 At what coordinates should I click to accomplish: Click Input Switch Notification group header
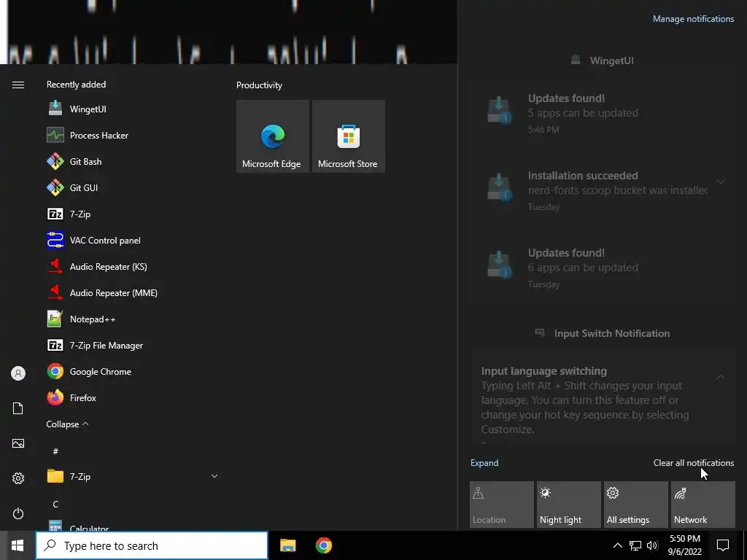(602, 333)
